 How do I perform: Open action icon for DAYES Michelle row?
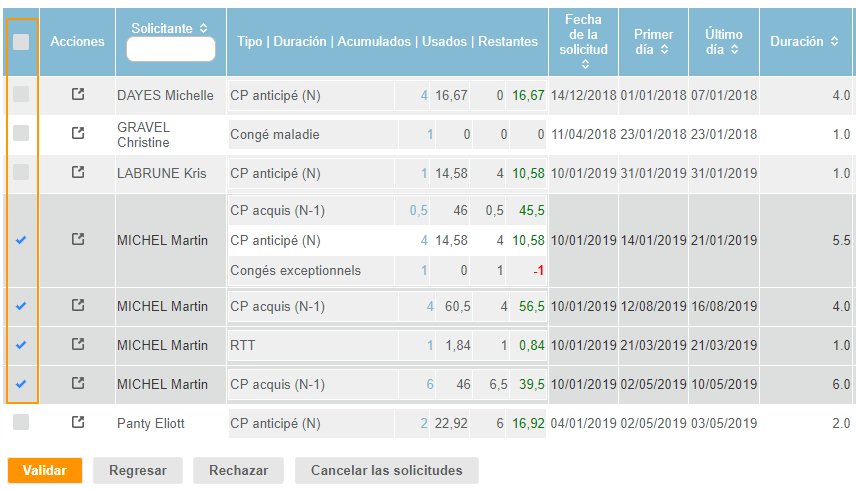point(78,95)
